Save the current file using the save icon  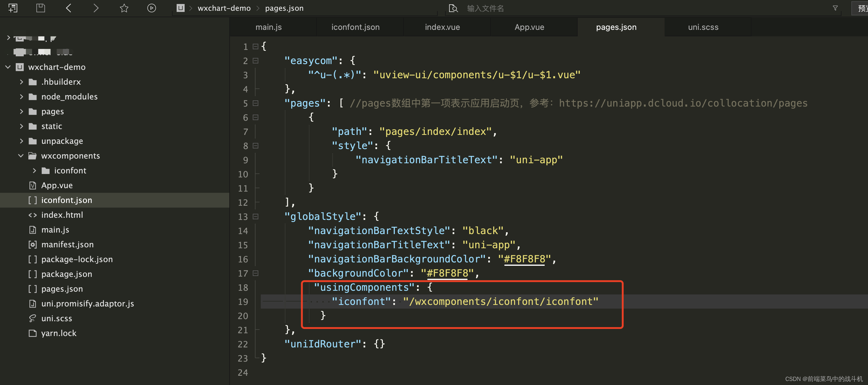40,8
